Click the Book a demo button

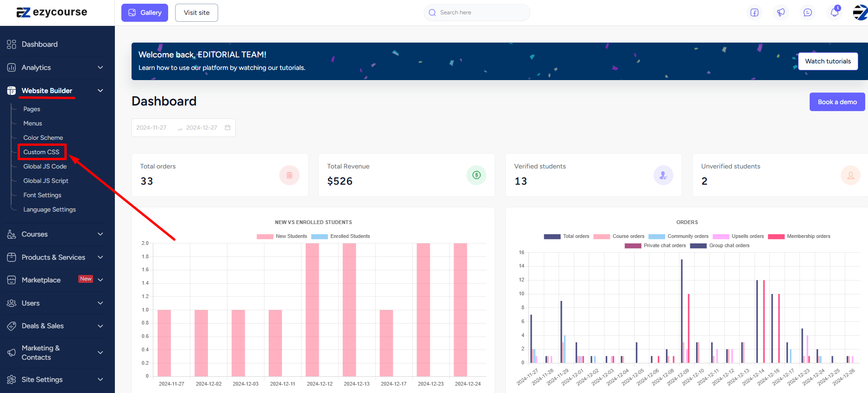[x=837, y=102]
